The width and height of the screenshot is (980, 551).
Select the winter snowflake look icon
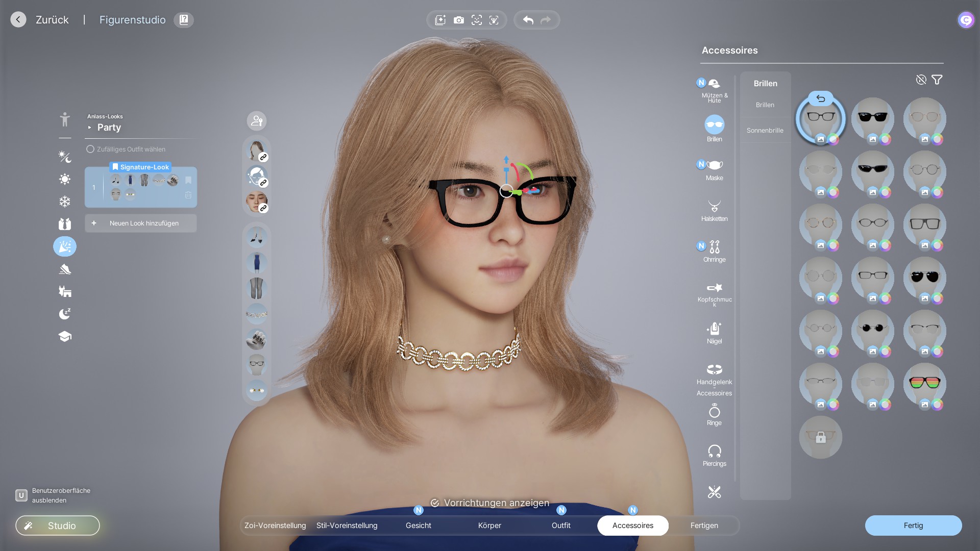pyautogui.click(x=65, y=202)
